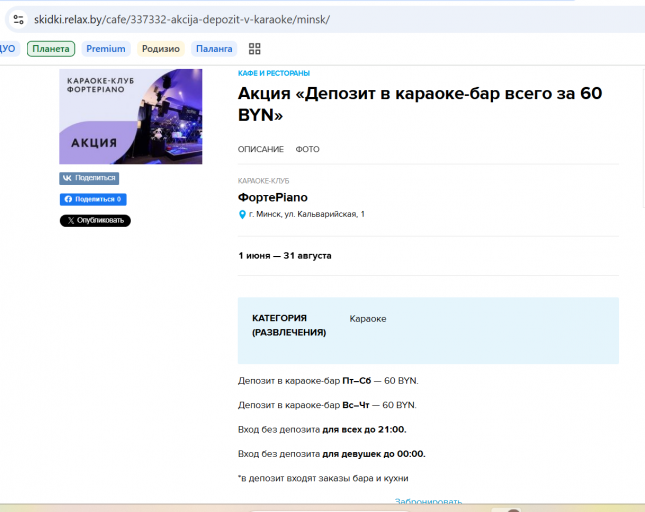Click the note about bar and kitchen orders
The width and height of the screenshot is (645, 512).
point(323,478)
